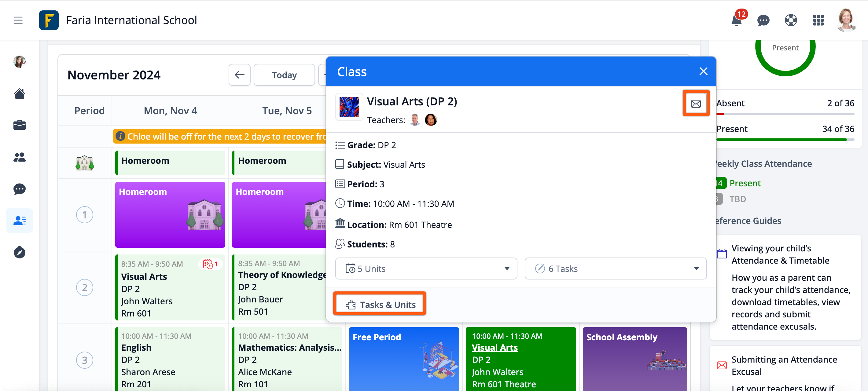Open the briefcase portfolio sidebar icon
The width and height of the screenshot is (868, 391).
pyautogui.click(x=20, y=125)
